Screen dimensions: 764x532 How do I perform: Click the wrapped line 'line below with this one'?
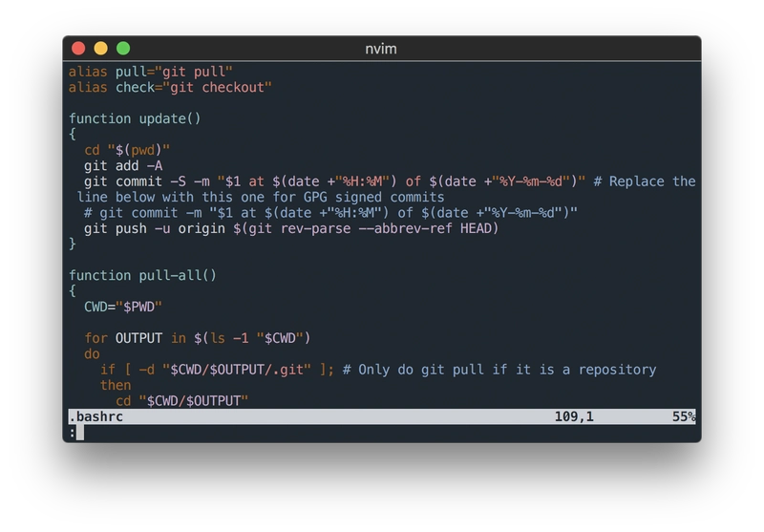(x=260, y=197)
